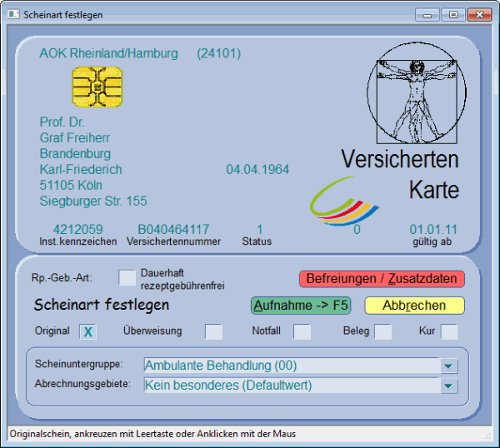Image resolution: width=500 pixels, height=448 pixels.
Task: Click the status bar hint about Originalschein
Action: tap(152, 434)
